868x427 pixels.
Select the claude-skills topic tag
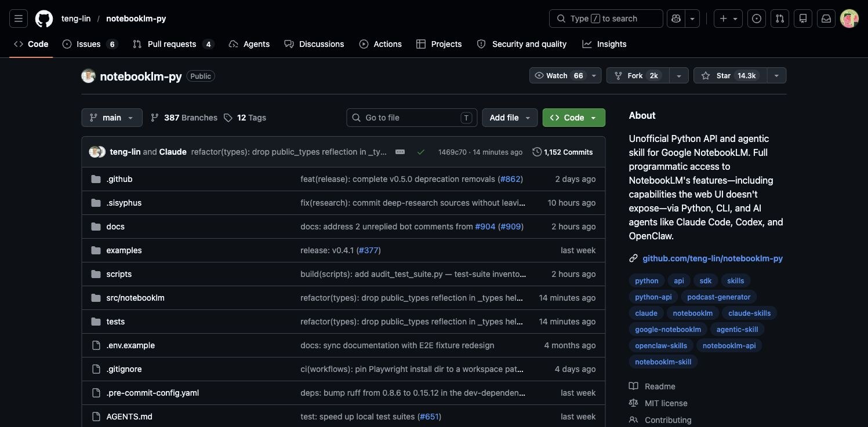750,313
